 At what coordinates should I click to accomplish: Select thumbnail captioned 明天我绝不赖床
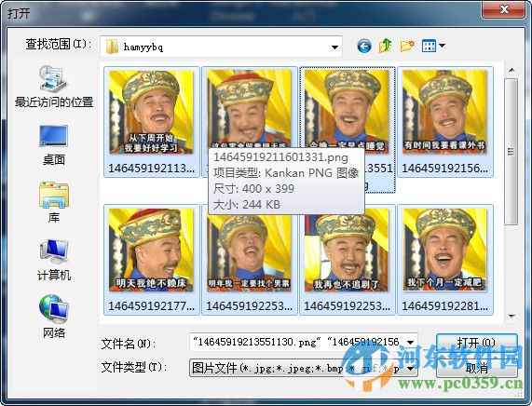[151, 250]
